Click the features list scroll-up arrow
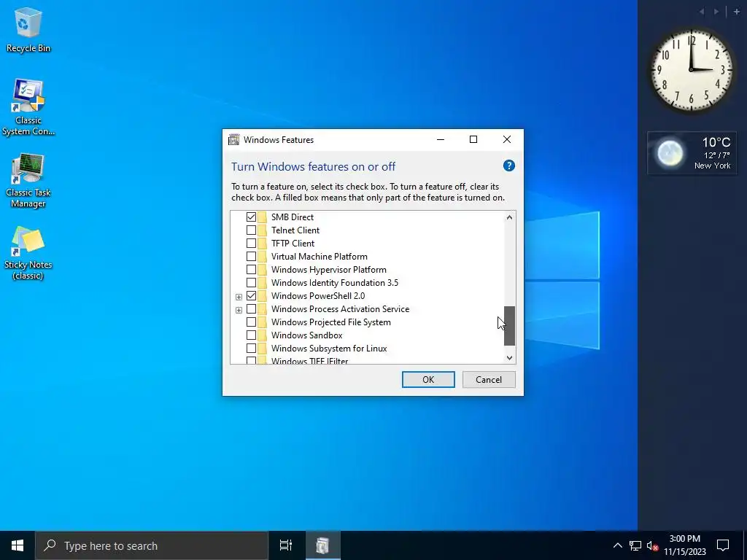This screenshot has height=560, width=747. tap(509, 217)
